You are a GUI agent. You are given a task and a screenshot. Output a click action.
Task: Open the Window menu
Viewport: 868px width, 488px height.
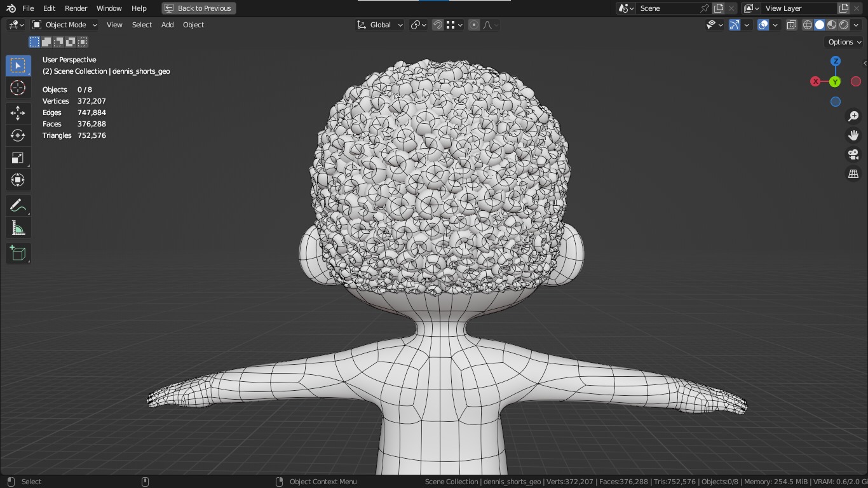(109, 8)
